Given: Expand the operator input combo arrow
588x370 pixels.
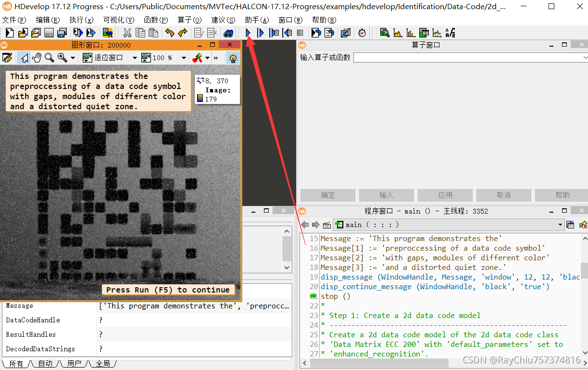Looking at the screenshot, I should click(585, 57).
